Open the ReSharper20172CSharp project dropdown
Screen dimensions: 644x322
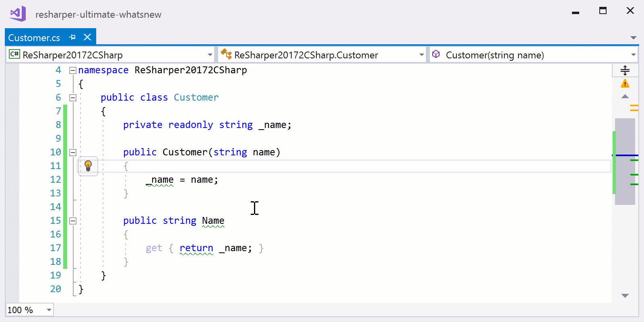(x=210, y=55)
